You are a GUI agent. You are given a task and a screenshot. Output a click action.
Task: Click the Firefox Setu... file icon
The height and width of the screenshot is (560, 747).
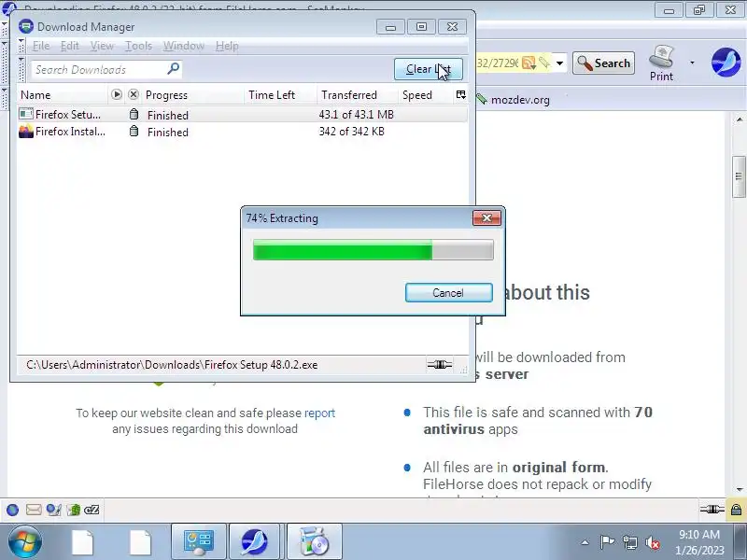click(x=26, y=114)
